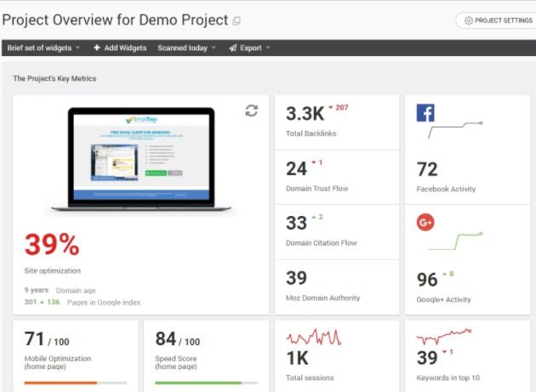Open the Brief set of widgets dropdown arrow
Viewport: 536px width, 392px height.
click(77, 48)
